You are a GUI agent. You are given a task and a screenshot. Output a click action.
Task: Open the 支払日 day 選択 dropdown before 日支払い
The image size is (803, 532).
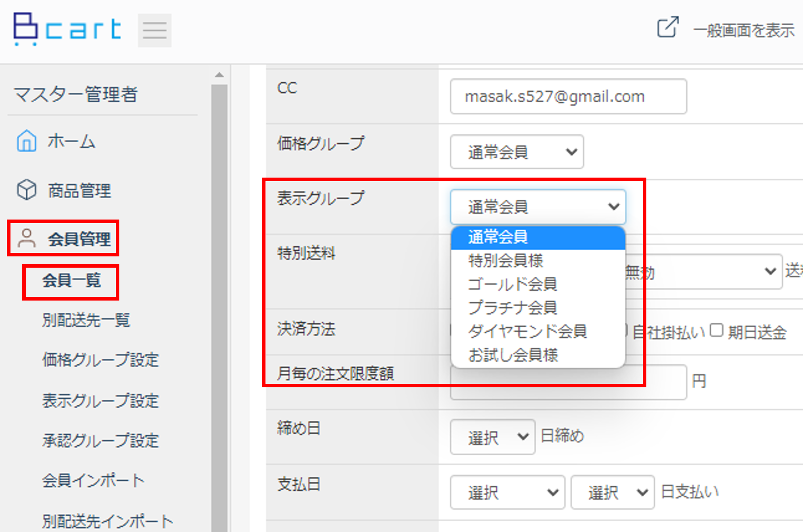click(612, 492)
